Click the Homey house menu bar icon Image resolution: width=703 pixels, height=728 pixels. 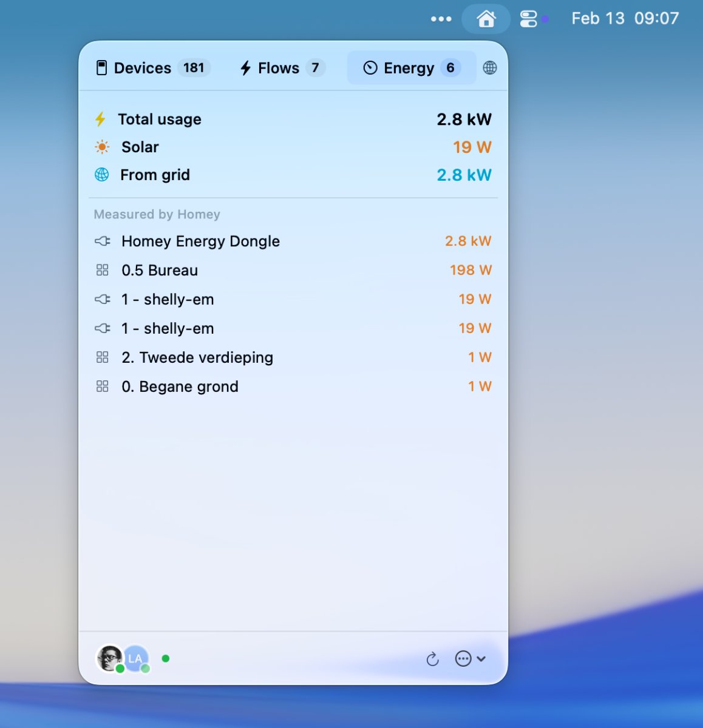click(x=486, y=19)
